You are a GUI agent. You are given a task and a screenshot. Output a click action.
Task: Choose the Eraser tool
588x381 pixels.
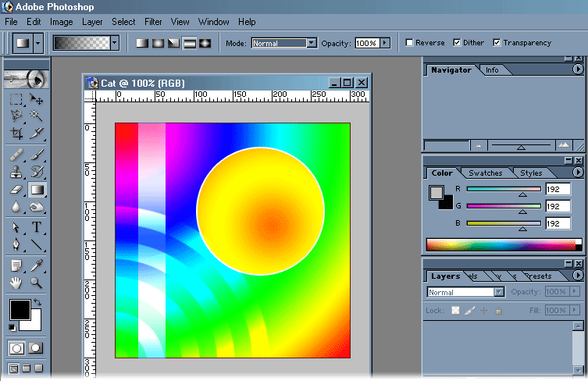16,189
